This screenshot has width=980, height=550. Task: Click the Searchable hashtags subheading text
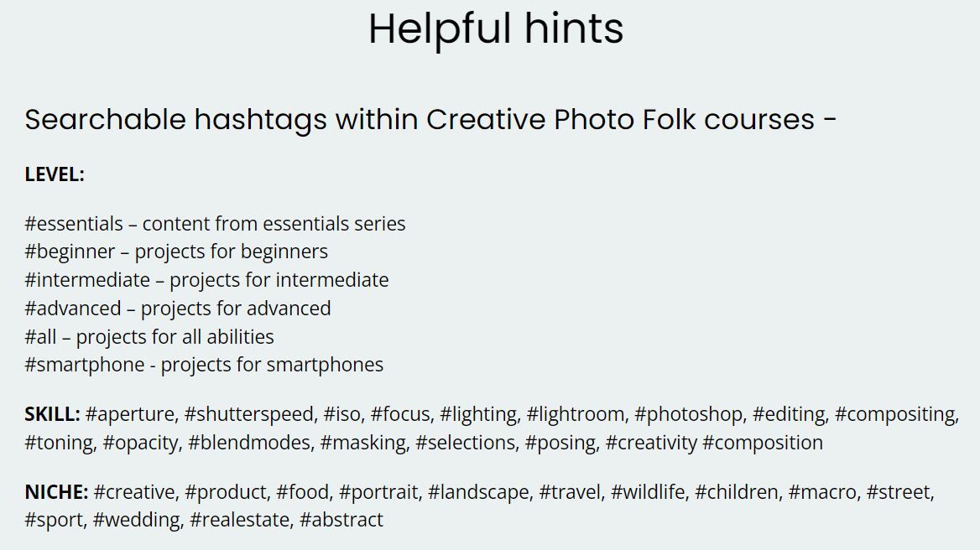click(x=430, y=120)
